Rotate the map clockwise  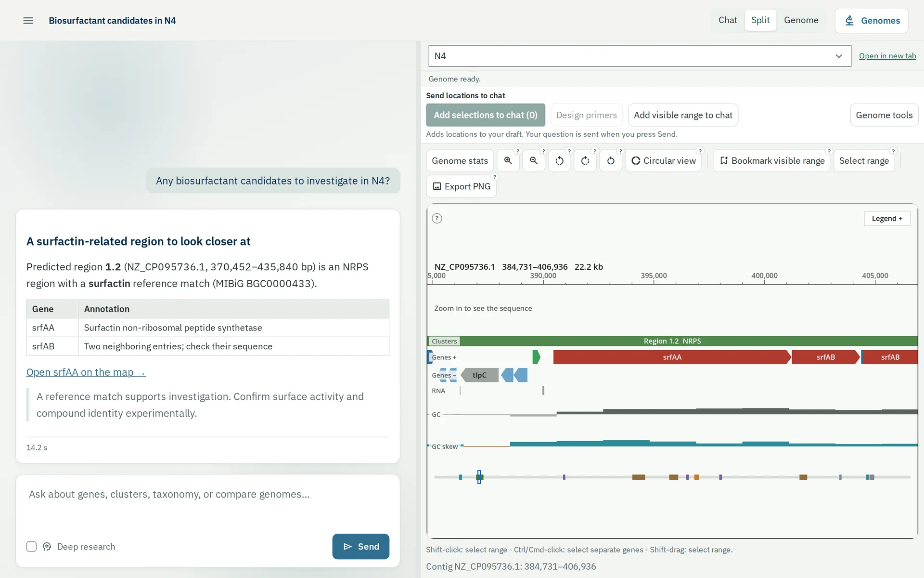coord(585,161)
